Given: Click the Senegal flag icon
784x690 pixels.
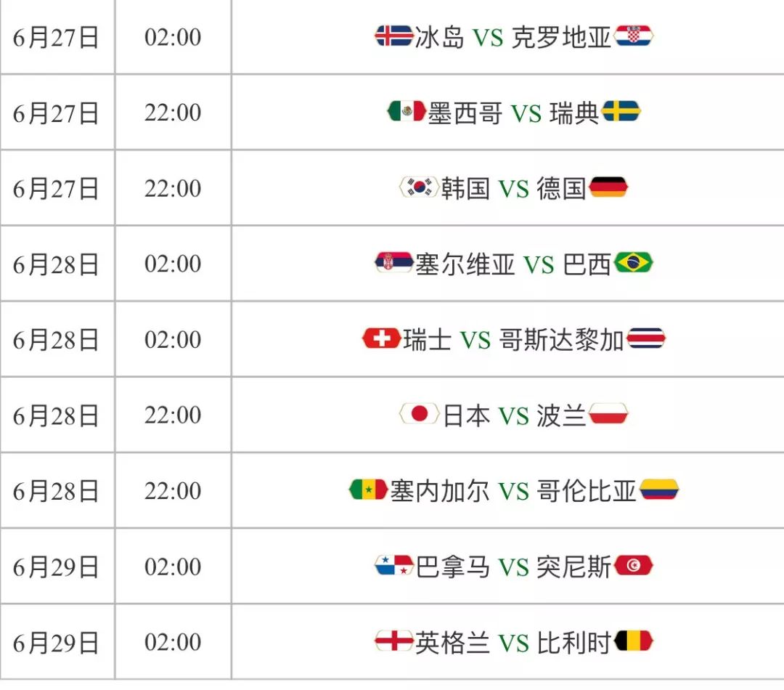Looking at the screenshot, I should point(369,490).
